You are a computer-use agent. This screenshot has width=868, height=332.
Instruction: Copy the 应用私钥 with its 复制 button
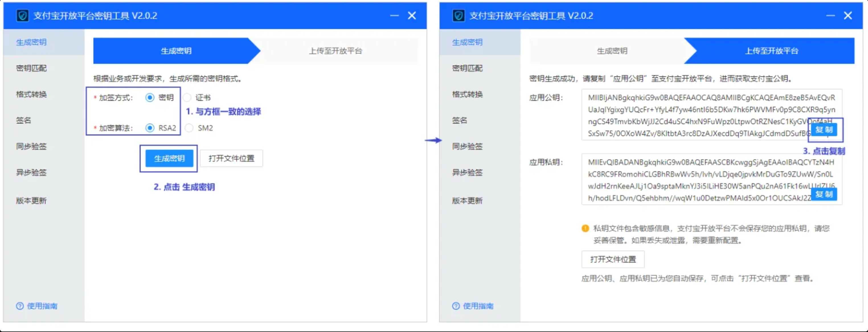click(824, 194)
